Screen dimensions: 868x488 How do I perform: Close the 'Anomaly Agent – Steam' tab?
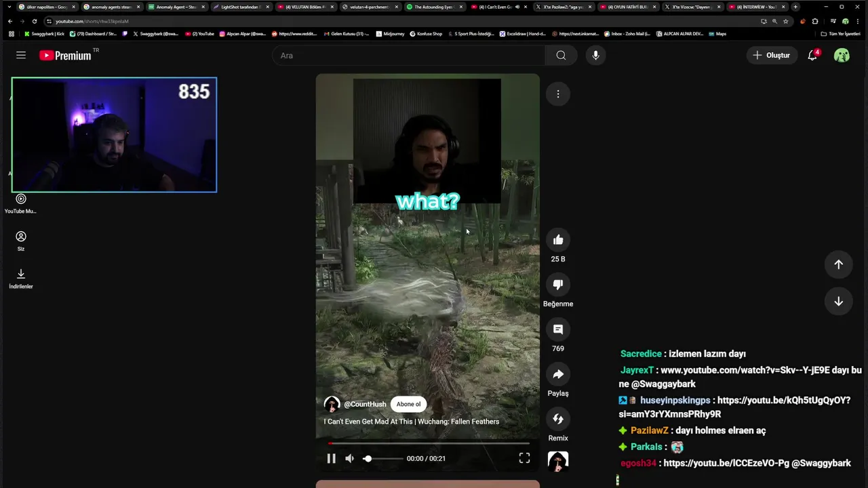coord(203,7)
